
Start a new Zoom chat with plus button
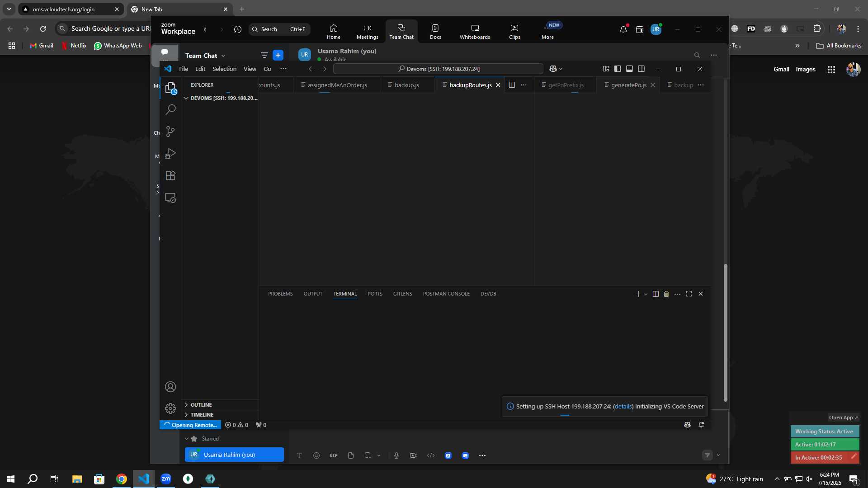point(278,55)
